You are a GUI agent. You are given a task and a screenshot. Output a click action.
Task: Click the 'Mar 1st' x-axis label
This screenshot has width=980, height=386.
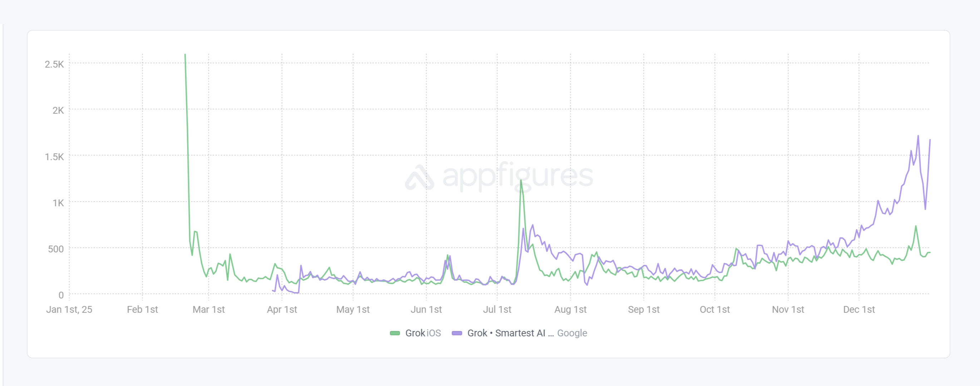[x=208, y=310]
